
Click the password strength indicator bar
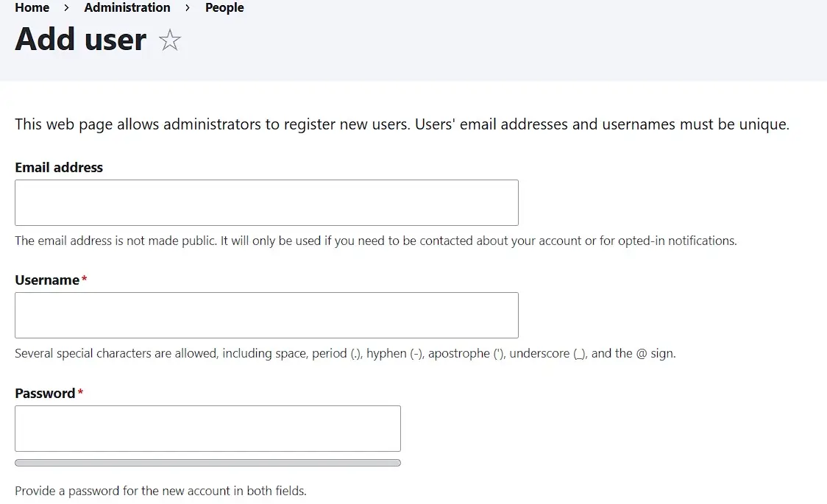(206, 462)
